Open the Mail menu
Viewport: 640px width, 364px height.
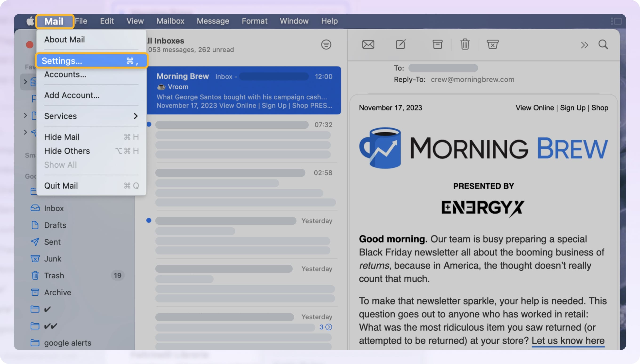(x=54, y=21)
